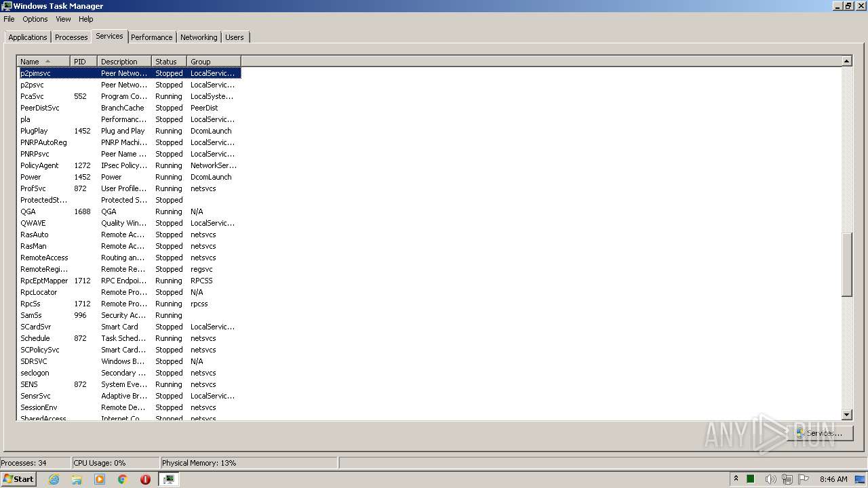The image size is (868, 488).
Task: Select the QGA service row
Action: click(129, 211)
